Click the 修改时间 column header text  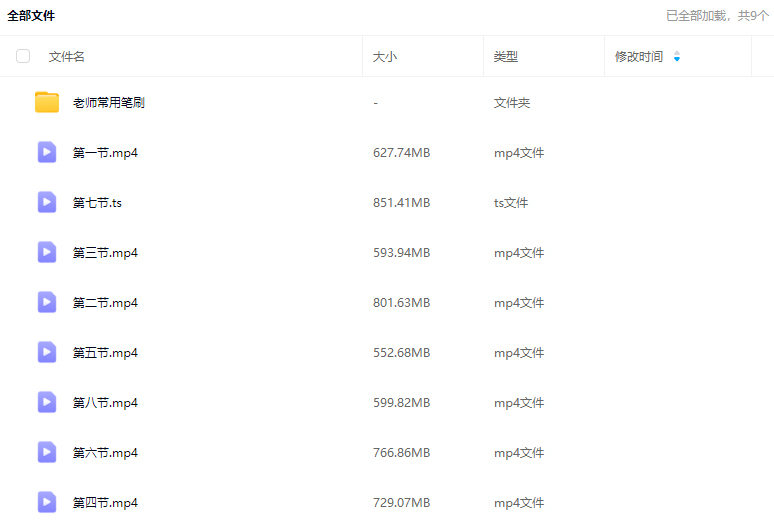tap(639, 57)
